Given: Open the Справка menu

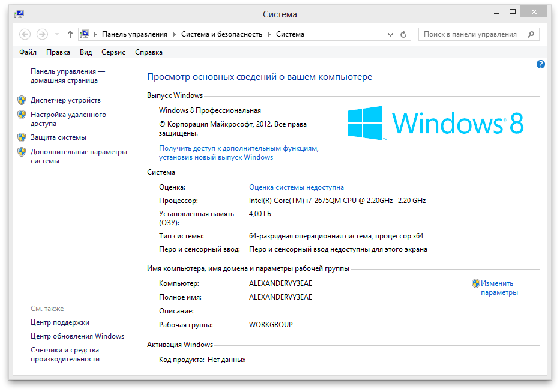Looking at the screenshot, I should pos(149,52).
